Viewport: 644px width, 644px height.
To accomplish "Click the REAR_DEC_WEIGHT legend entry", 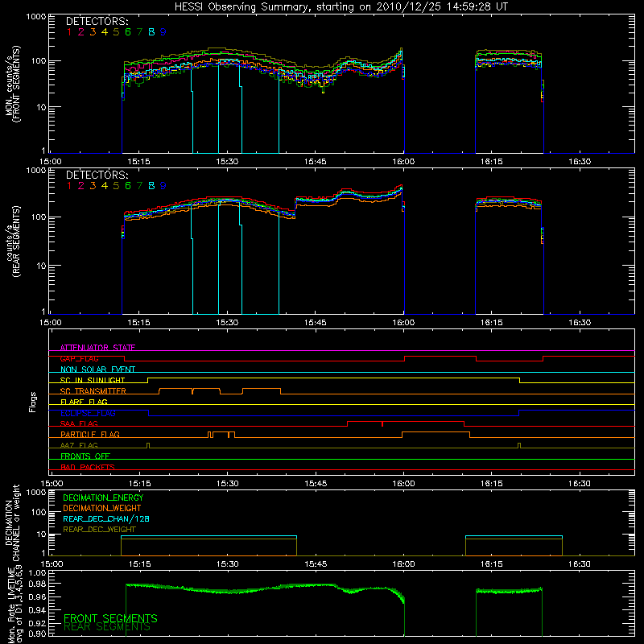I will click(99, 530).
